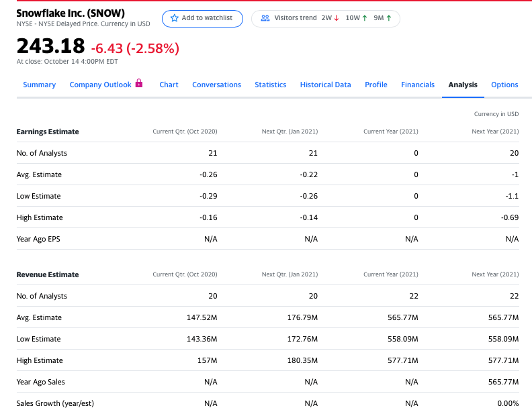Image resolution: width=532 pixels, height=412 pixels.
Task: Open the Company Outlook tab
Action: point(101,85)
